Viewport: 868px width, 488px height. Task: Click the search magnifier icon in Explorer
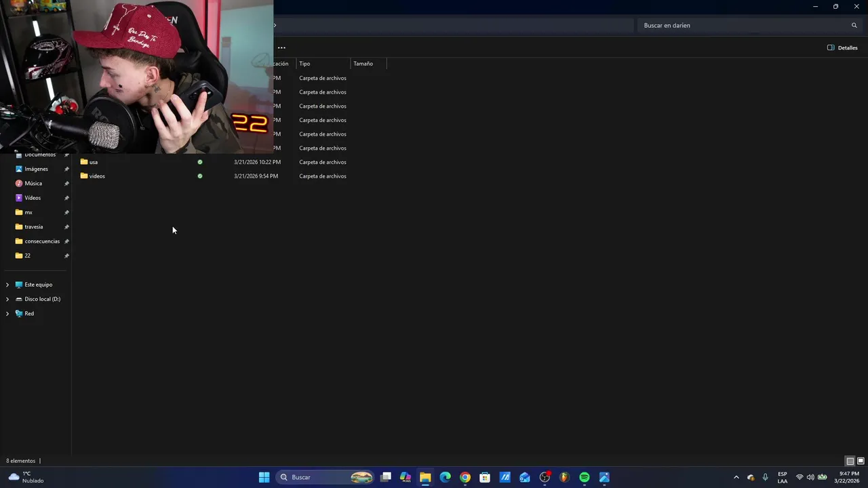[854, 25]
